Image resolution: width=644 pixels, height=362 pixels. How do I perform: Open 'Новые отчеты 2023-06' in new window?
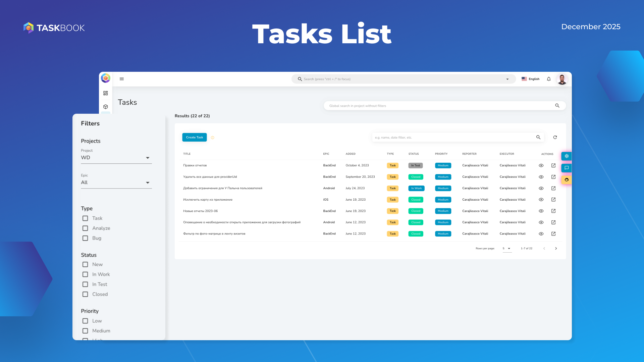pyautogui.click(x=553, y=211)
